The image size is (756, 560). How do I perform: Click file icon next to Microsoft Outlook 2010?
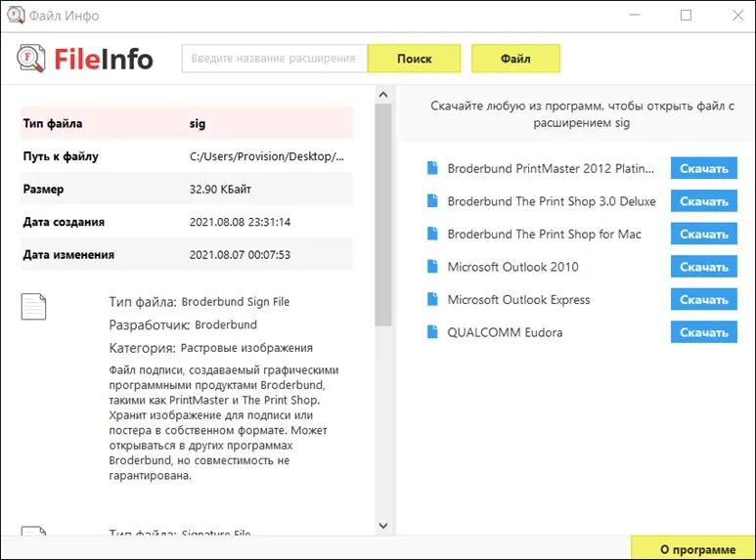432,267
